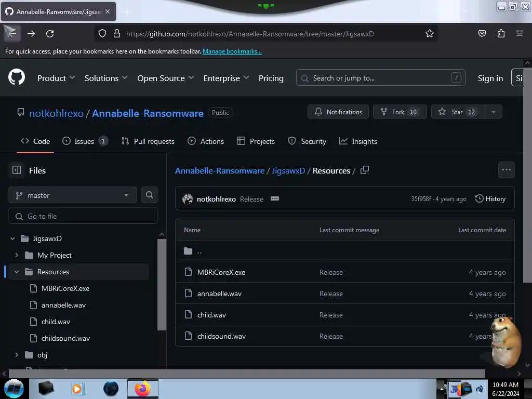This screenshot has width=532, height=399.
Task: Expand the obj folder
Action: [17, 354]
